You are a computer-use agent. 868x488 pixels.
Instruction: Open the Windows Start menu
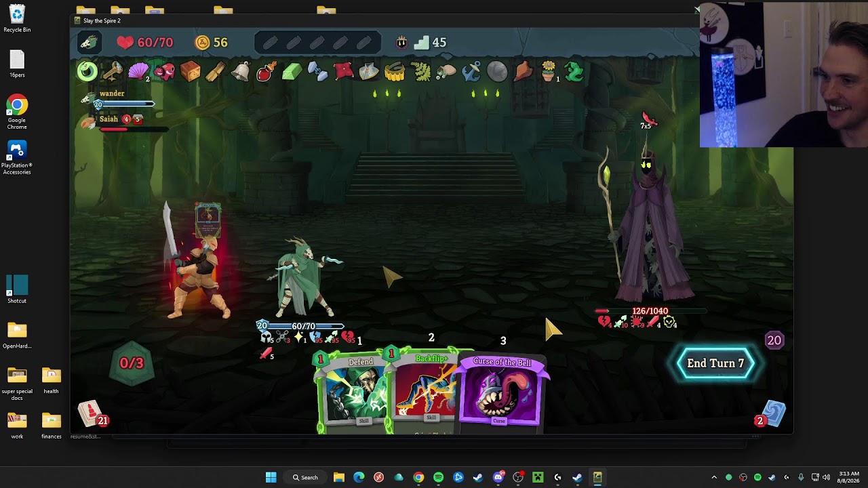tap(271, 477)
